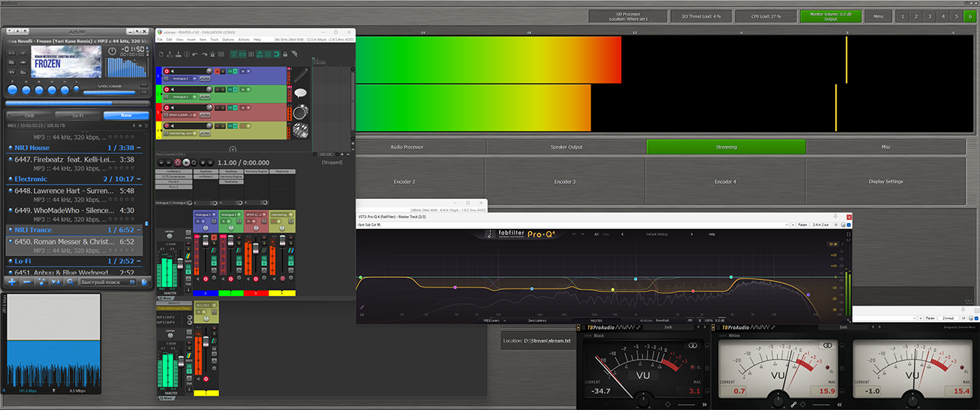Toggle the Pro-Q 4 plugin bypass checkbox
Screen dimensions: 980x410
point(850,225)
